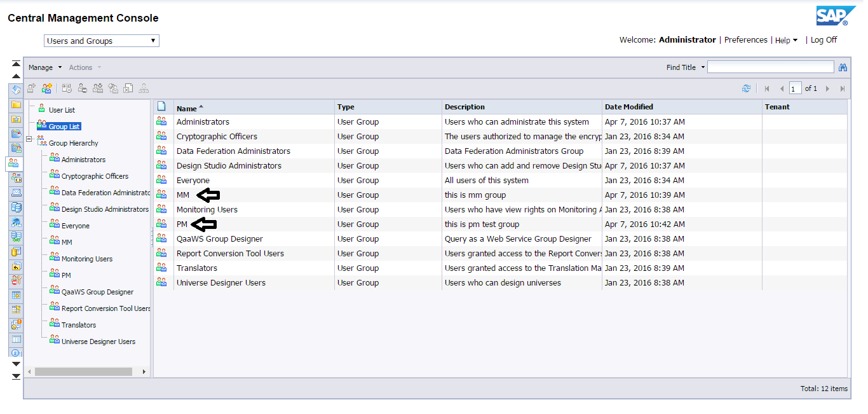Collapse the Group Hierarchy tree node
Screen dimensions: 868x414
pyautogui.click(x=29, y=139)
